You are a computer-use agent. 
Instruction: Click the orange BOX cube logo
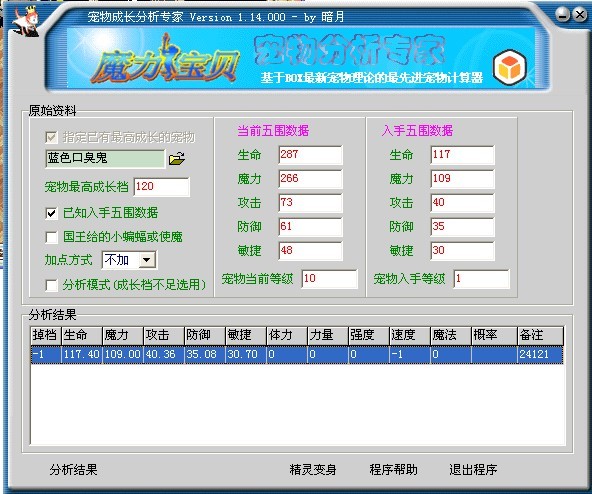pyautogui.click(x=510, y=67)
